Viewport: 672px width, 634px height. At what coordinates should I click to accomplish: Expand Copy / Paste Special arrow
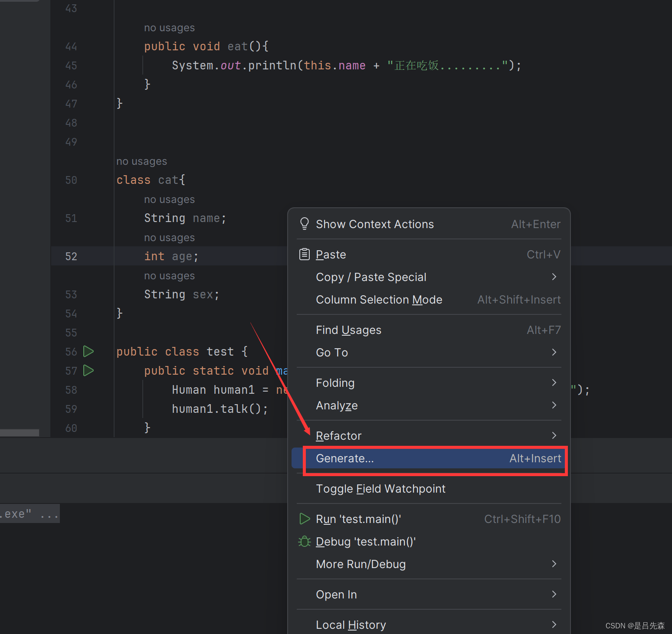[x=554, y=277]
